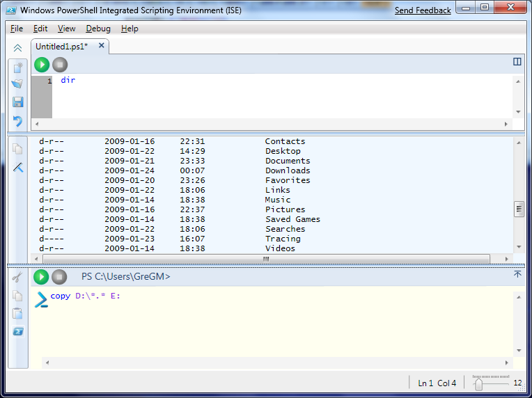Viewport: 532px width, 398px height.
Task: Select the 'Contacts' directory row
Action: (x=172, y=141)
